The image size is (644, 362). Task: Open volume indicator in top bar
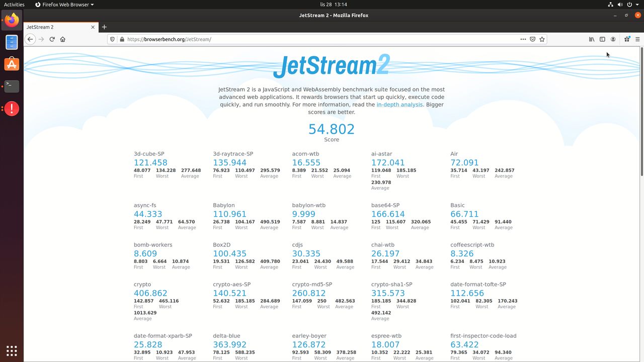(x=620, y=5)
